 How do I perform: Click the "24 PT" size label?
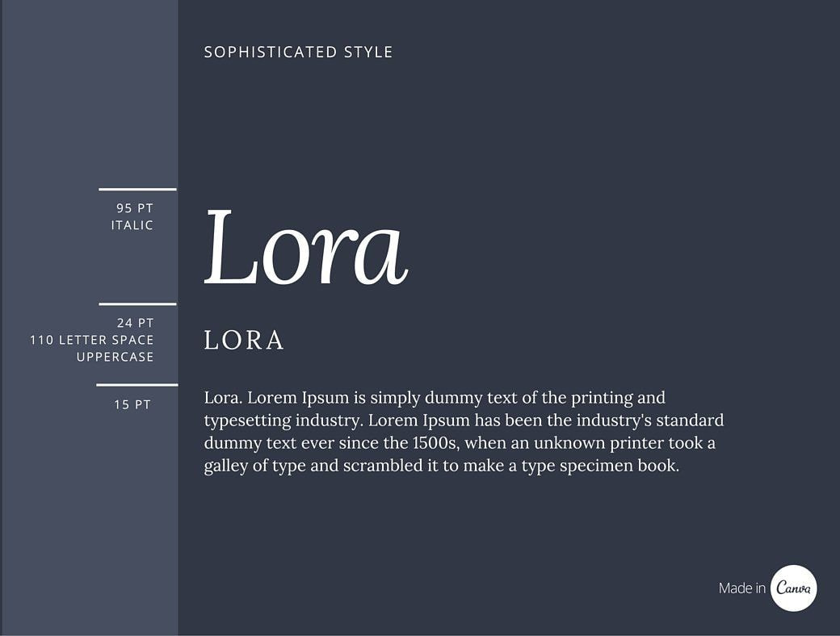[135, 323]
